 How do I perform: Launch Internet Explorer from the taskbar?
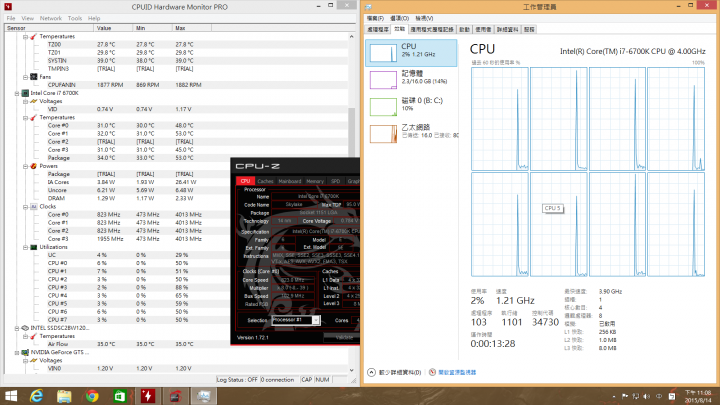pyautogui.click(x=36, y=396)
